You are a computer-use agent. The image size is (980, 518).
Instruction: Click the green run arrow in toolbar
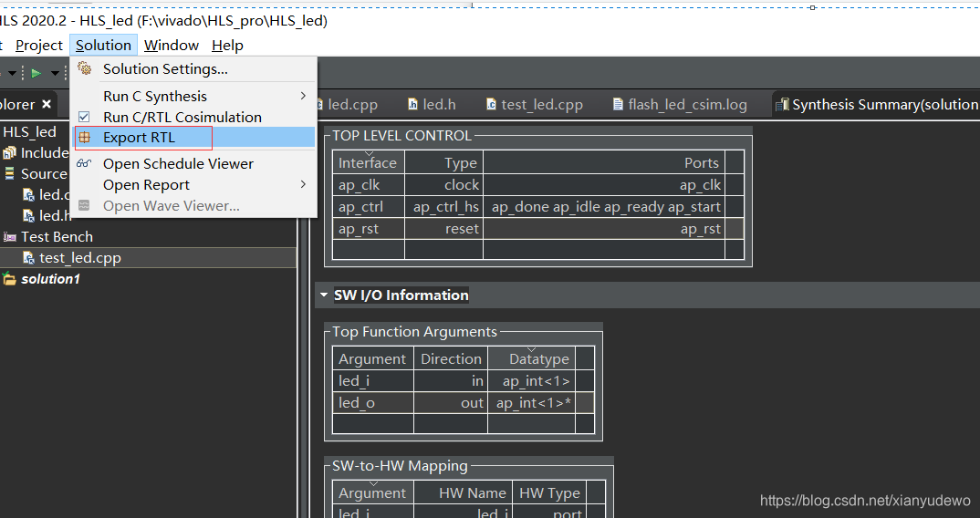36,73
